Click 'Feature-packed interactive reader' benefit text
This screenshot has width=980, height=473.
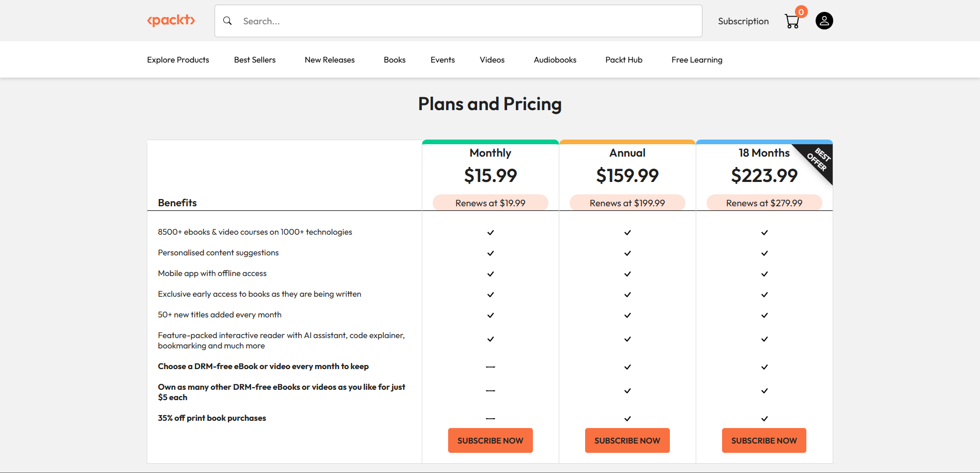[x=281, y=341]
